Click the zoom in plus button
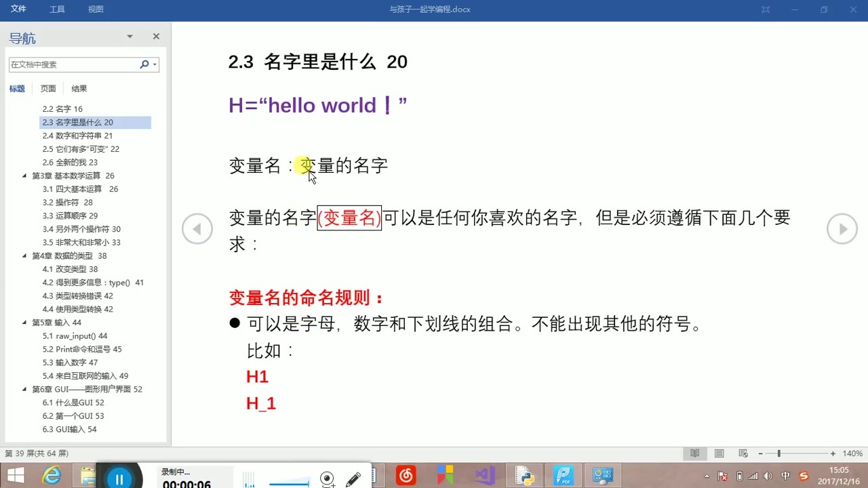Viewport: 868px width, 488px height. (833, 453)
